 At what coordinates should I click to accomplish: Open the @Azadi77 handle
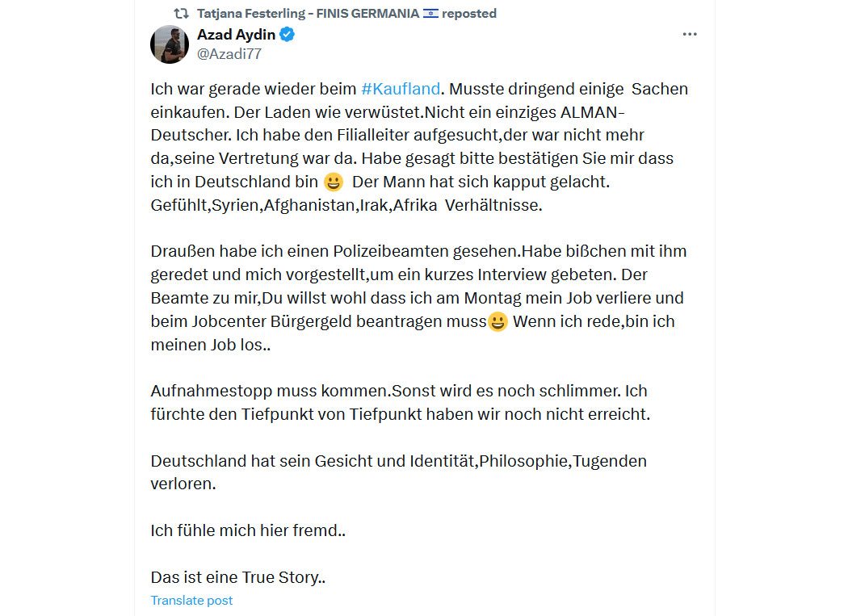[229, 54]
